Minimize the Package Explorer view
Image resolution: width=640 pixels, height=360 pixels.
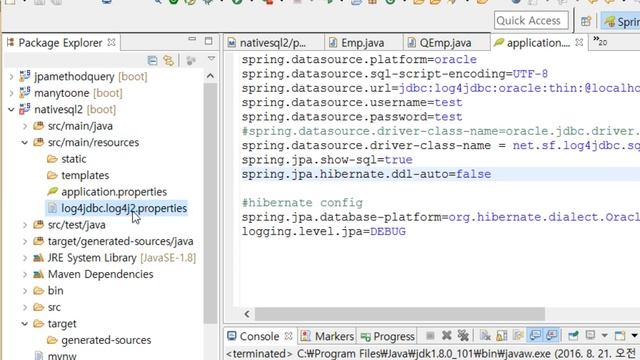click(192, 39)
